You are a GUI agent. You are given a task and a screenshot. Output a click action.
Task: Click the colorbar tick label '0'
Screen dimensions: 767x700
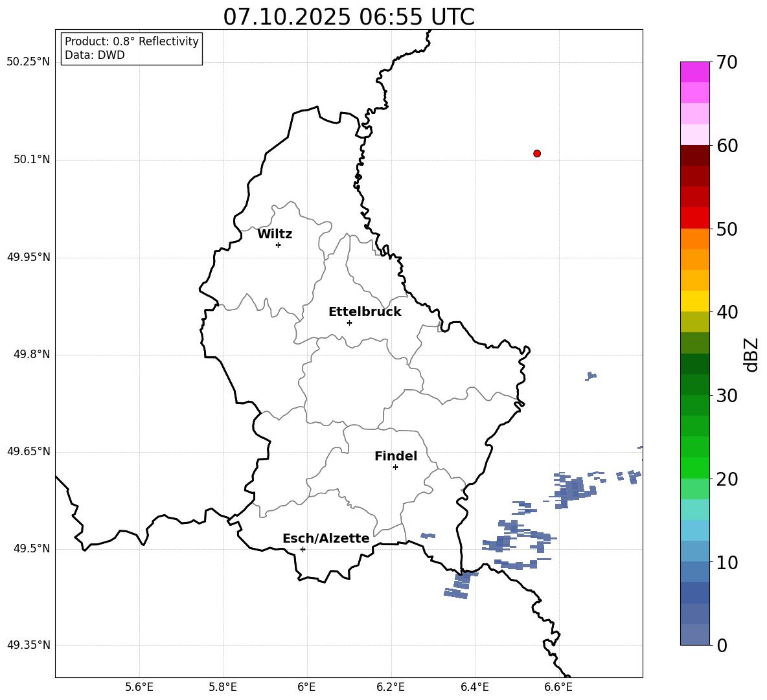pyautogui.click(x=722, y=646)
